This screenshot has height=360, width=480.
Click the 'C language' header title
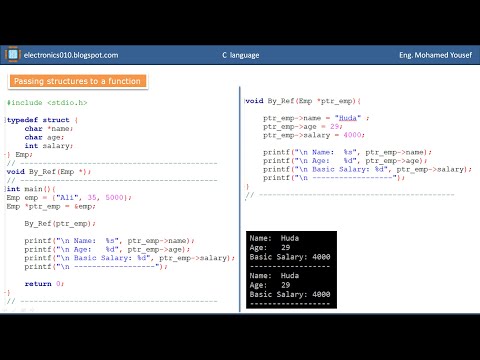(x=241, y=55)
